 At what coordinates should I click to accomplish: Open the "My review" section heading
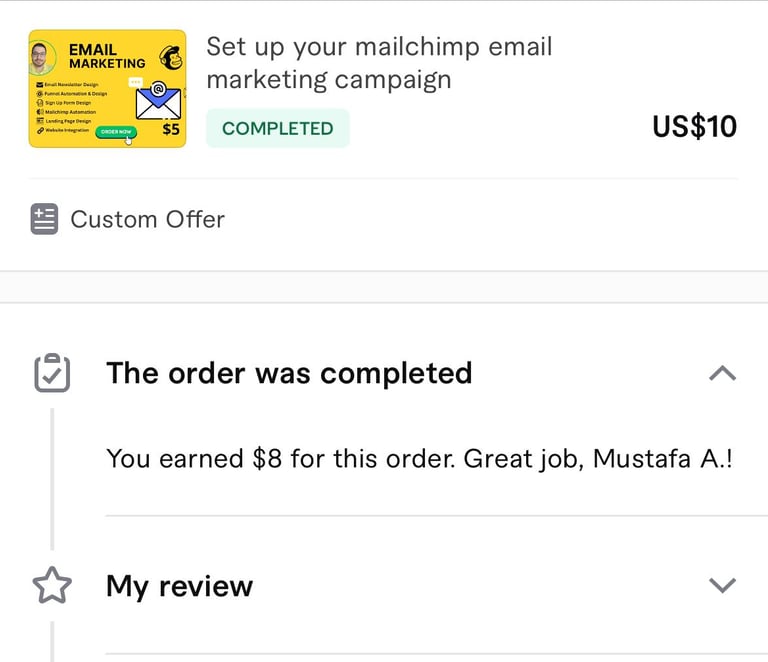point(179,586)
